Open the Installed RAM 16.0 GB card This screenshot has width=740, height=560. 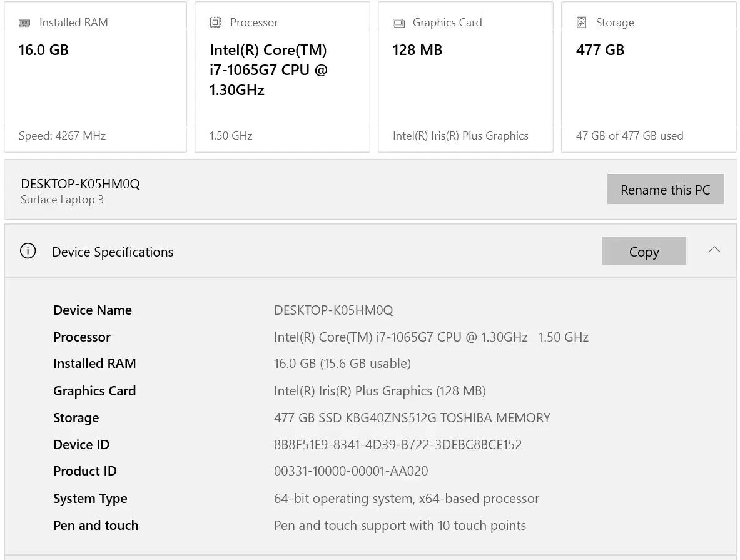coord(95,78)
